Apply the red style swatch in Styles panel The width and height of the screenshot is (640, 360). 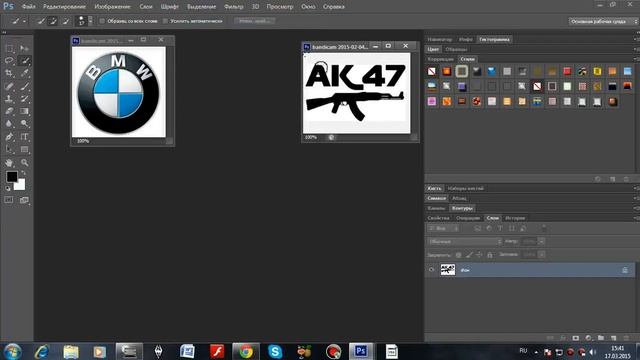click(567, 71)
